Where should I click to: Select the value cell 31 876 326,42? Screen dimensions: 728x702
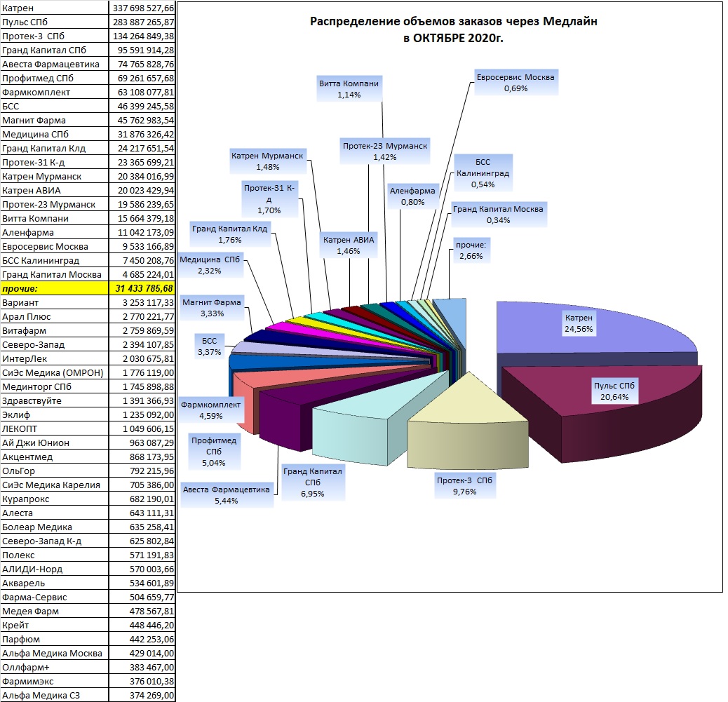click(142, 134)
